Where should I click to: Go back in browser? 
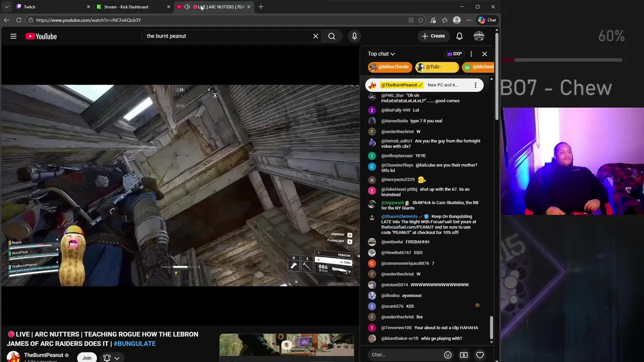[x=7, y=20]
